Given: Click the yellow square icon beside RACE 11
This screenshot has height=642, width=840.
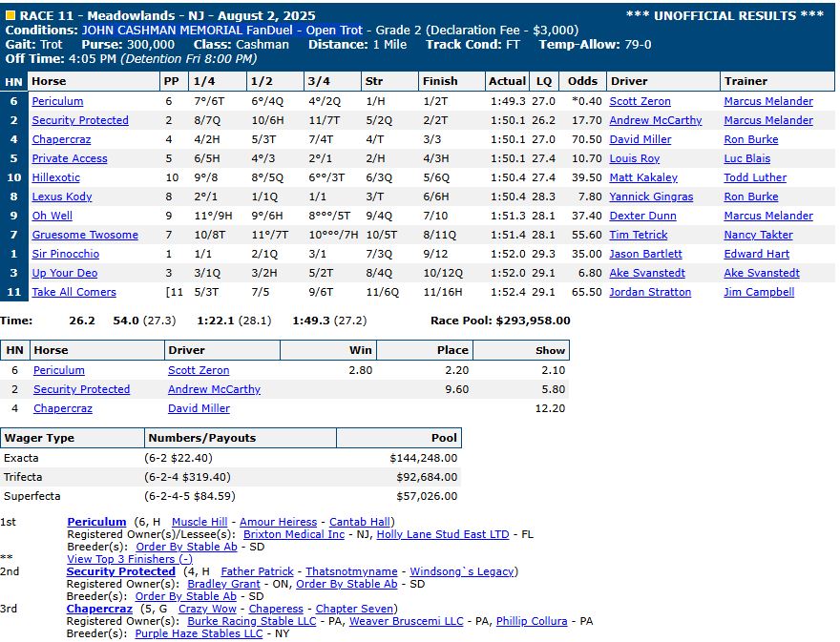Looking at the screenshot, I should (10, 16).
